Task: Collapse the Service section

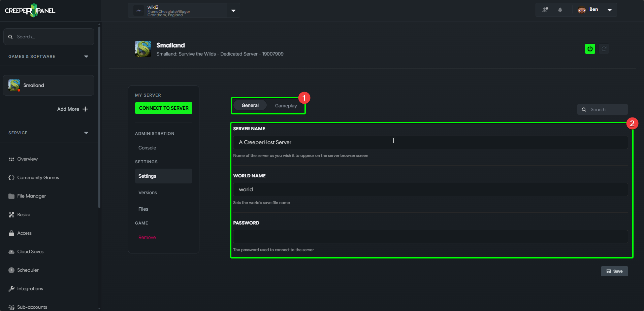Action: pos(86,133)
